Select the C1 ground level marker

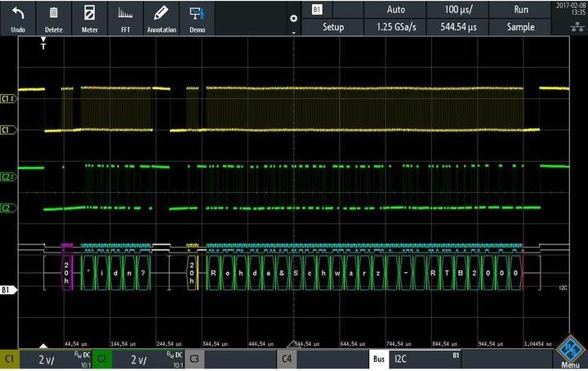click(x=8, y=130)
